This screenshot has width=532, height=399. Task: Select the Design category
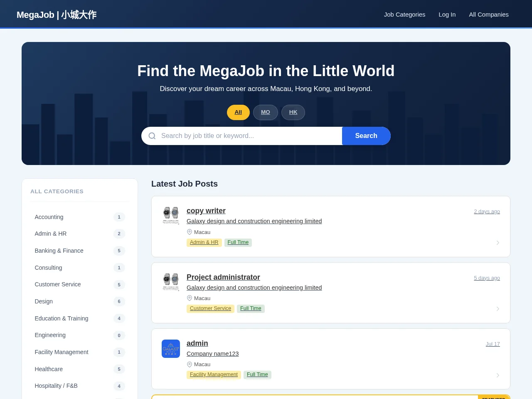(x=80, y=301)
